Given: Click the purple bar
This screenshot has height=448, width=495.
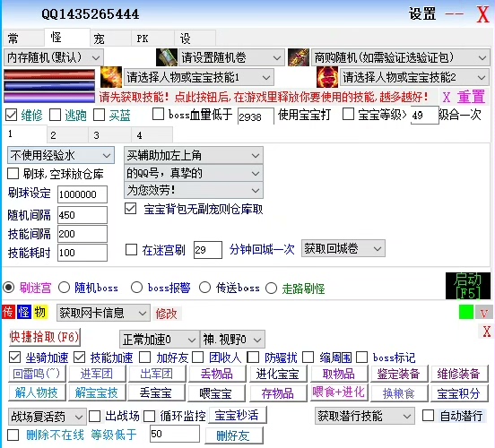Looking at the screenshot, I should 49,97.
